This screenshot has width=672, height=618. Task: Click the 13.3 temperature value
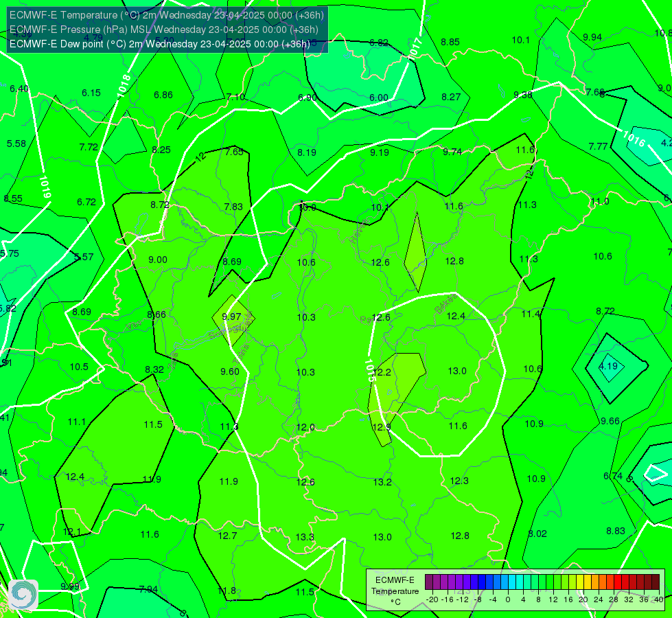click(305, 538)
